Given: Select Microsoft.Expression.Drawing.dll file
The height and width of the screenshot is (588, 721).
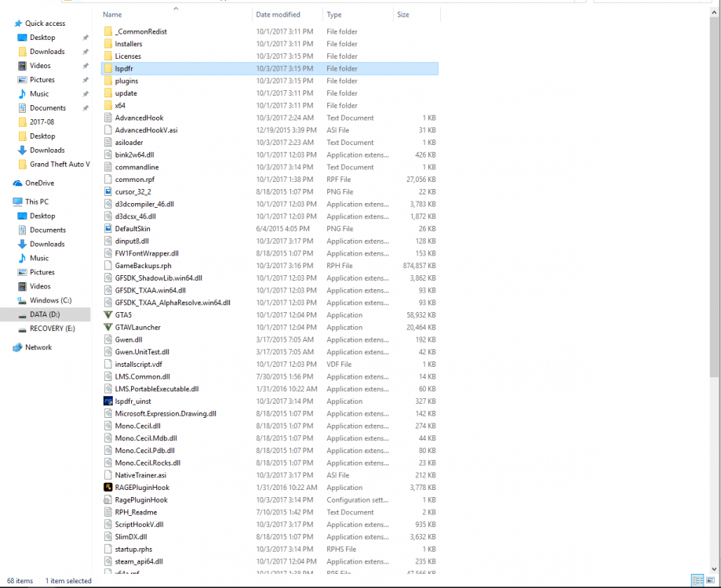Looking at the screenshot, I should point(166,413).
